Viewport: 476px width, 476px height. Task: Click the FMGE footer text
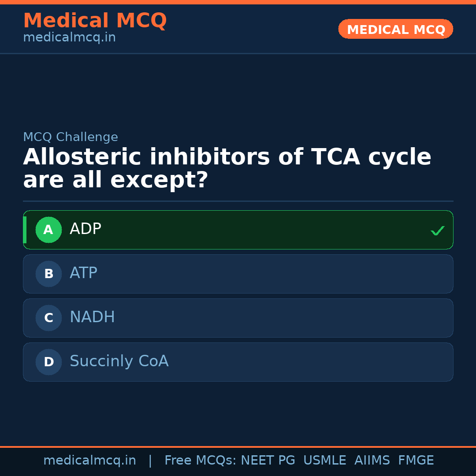(x=416, y=461)
